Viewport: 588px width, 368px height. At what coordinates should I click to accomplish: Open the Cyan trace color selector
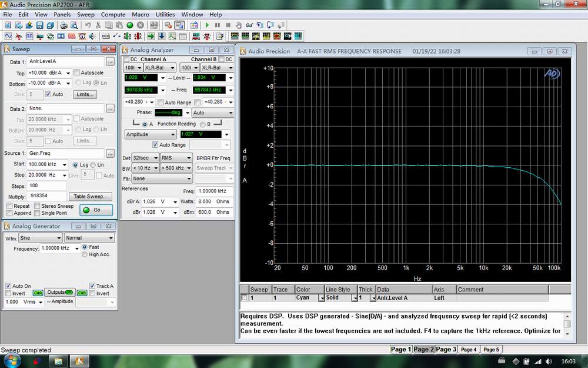point(322,298)
